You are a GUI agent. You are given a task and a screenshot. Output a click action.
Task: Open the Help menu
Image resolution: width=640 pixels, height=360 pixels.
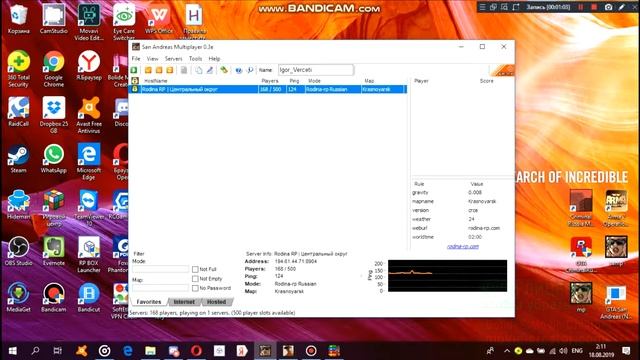coord(214,59)
